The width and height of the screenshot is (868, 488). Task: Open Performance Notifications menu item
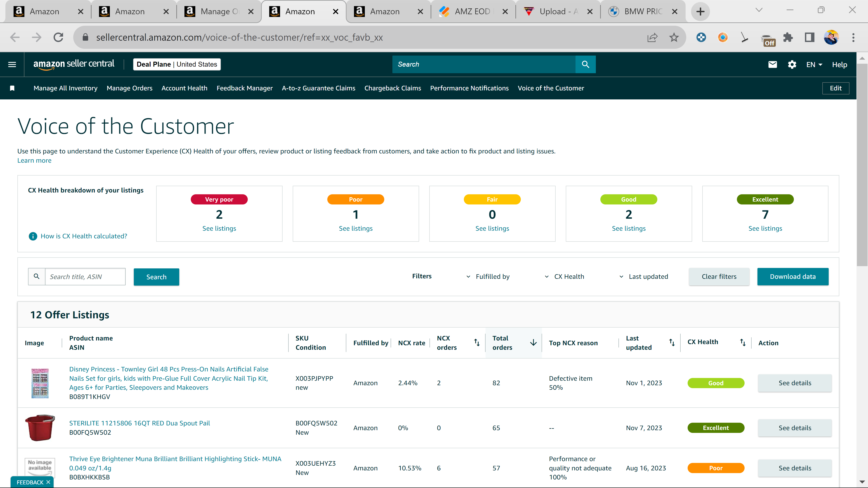469,88
